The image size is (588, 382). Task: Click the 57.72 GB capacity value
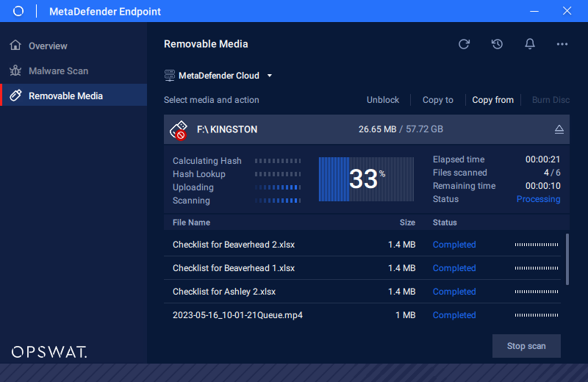[425, 129]
